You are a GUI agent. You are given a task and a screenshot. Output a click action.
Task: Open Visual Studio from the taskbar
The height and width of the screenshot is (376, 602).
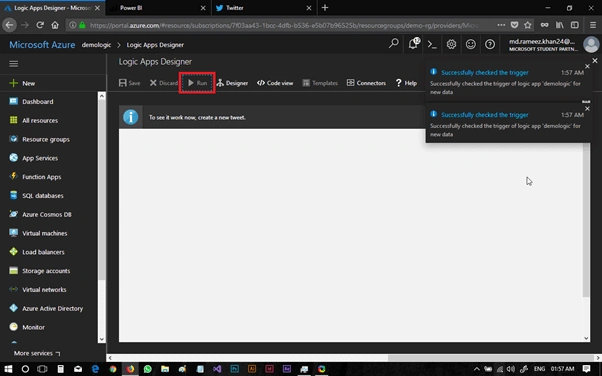click(217, 369)
